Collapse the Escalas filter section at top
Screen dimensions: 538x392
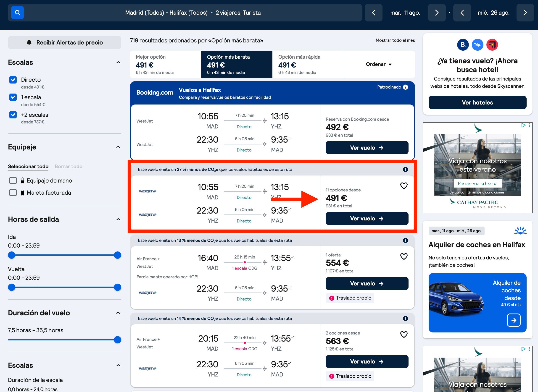click(118, 63)
